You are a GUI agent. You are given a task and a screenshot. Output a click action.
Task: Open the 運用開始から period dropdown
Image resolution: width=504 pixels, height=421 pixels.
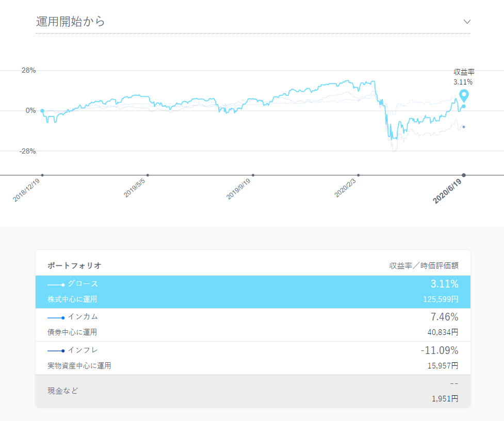(x=253, y=22)
